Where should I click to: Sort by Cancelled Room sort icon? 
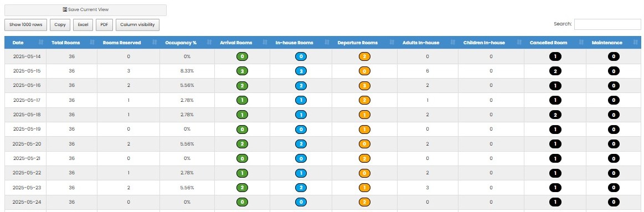click(x=581, y=42)
